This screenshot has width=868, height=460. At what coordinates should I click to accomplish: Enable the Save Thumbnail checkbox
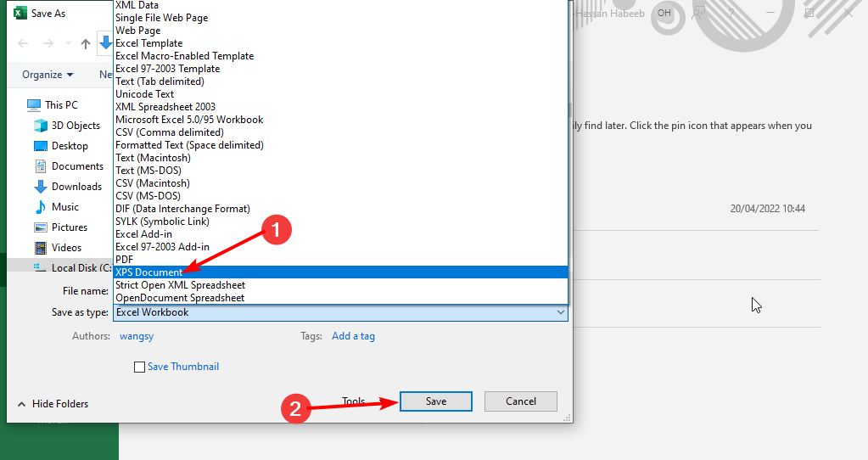click(x=139, y=367)
